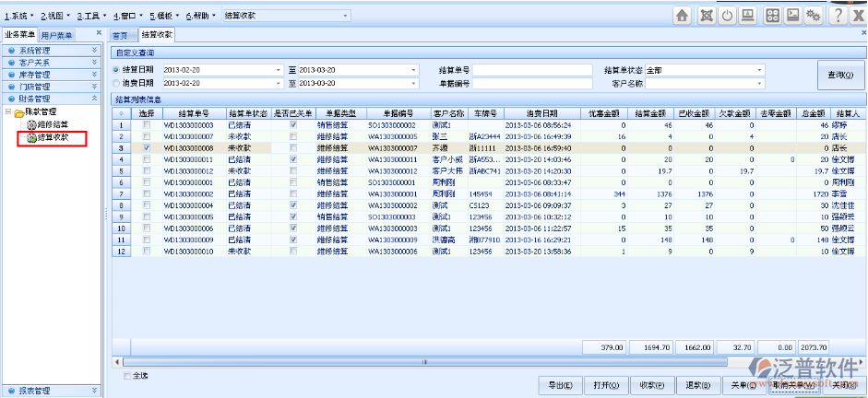The width and height of the screenshot is (868, 398).
Task: Click the network nodes toolbar icon
Action: (706, 16)
